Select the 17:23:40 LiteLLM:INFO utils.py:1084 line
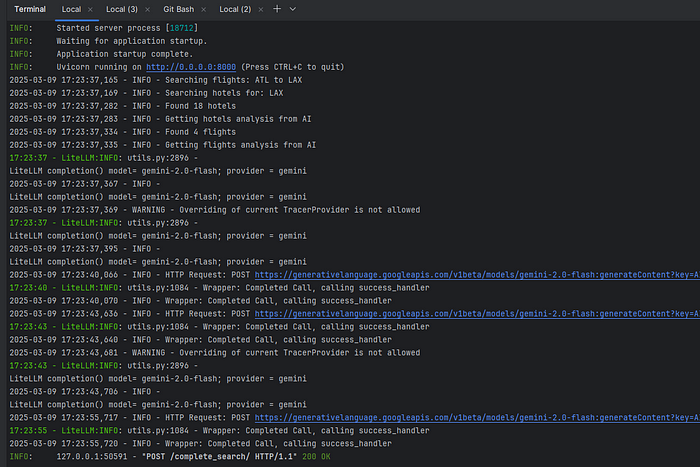The width and height of the screenshot is (700, 467). point(219,288)
